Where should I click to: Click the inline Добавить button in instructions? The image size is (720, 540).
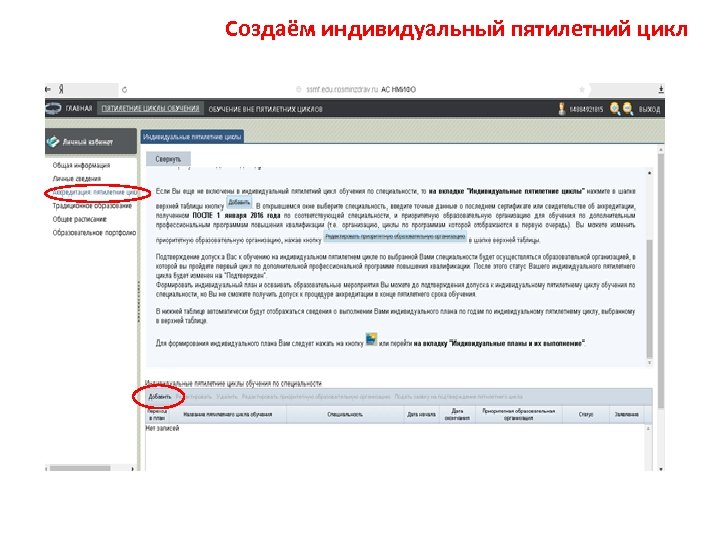(239, 202)
